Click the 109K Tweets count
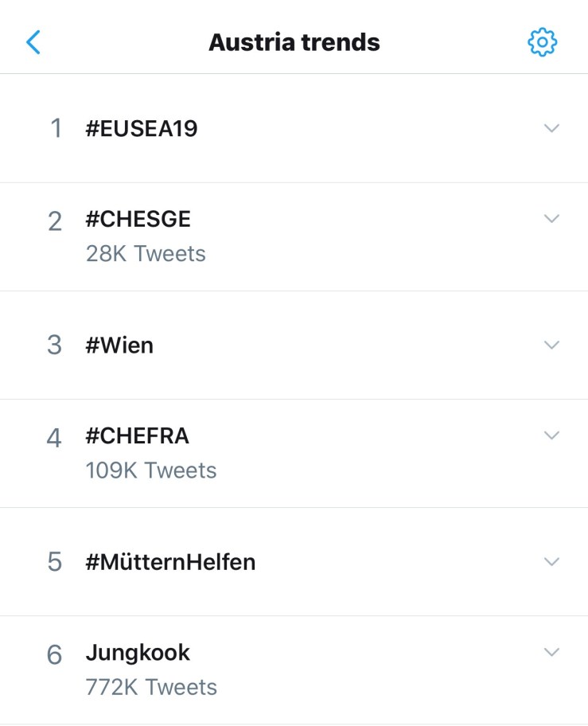This screenshot has height=726, width=588. [151, 470]
